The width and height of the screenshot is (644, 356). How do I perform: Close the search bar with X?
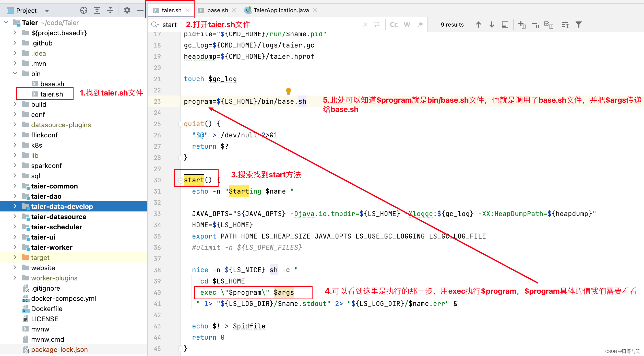(x=365, y=24)
